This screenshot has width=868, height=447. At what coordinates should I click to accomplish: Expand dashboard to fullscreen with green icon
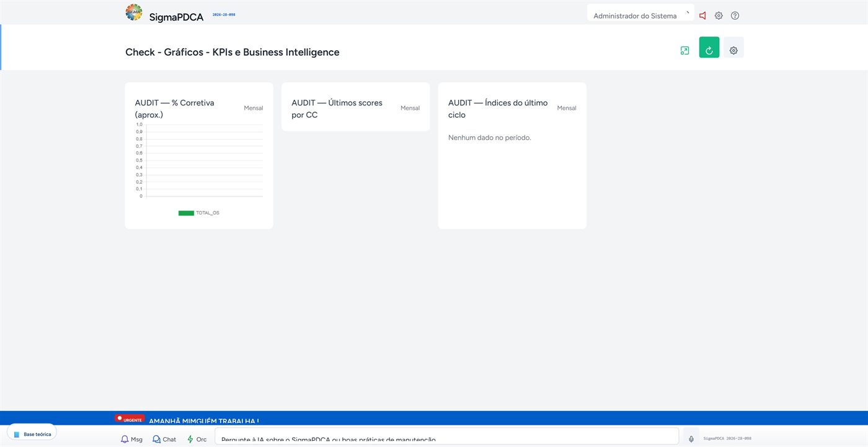pyautogui.click(x=684, y=51)
